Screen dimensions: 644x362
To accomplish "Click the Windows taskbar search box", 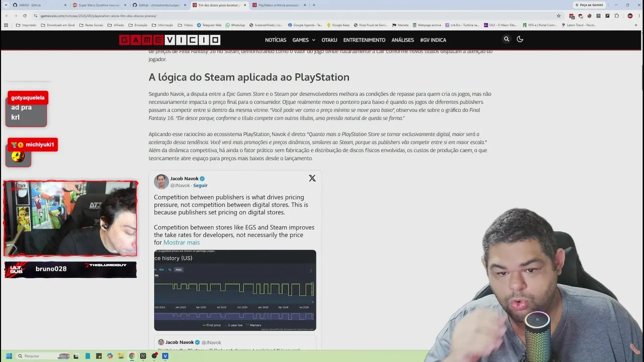I will 43,356.
